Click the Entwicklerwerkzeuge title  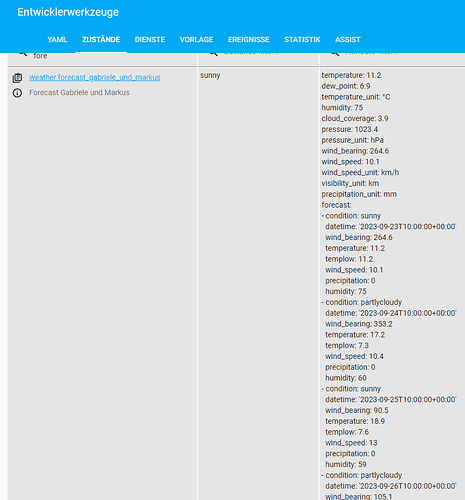point(68,12)
